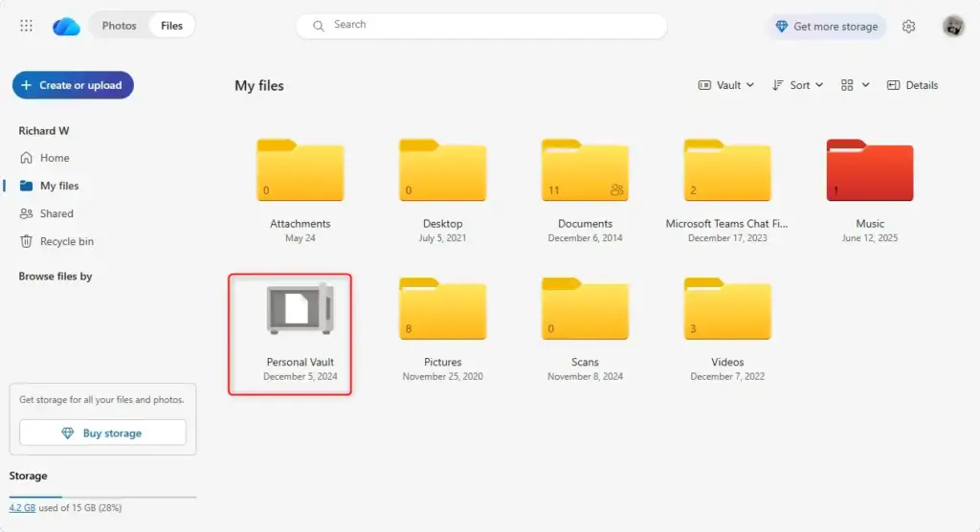Open the Desktop folder
The image size is (980, 532).
click(x=442, y=170)
